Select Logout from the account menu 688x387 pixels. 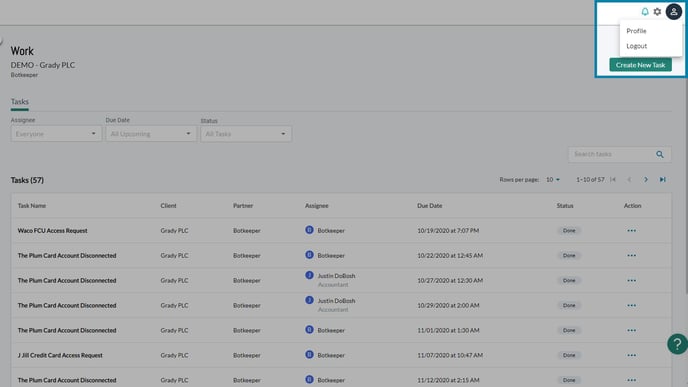pos(637,46)
